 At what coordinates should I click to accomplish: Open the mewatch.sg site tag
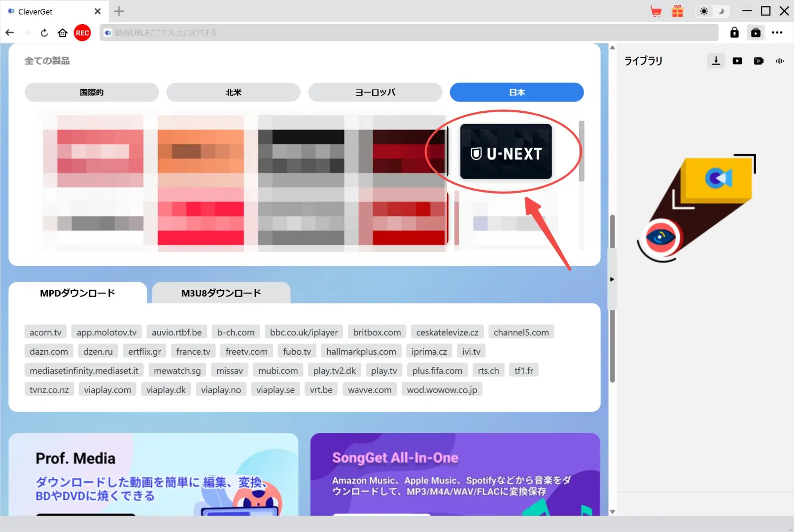[x=177, y=370]
